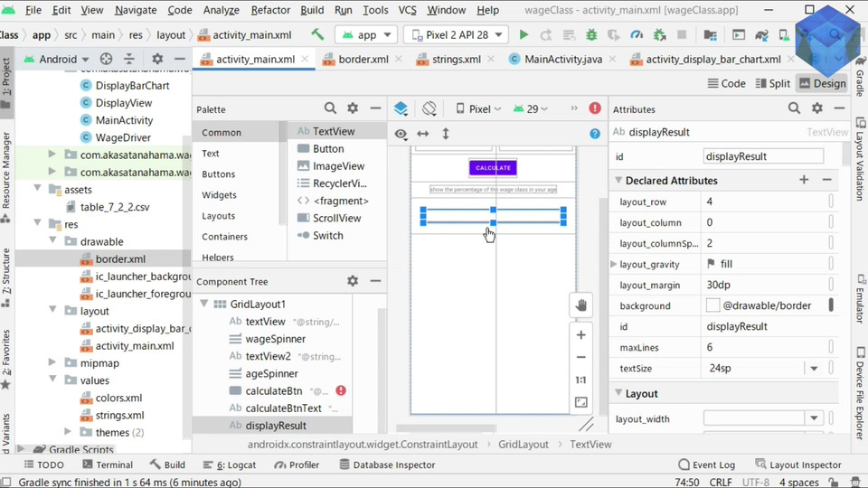The image size is (868, 488).
Task: Open Pixel 2 API 28 device dropdown
Action: [457, 35]
